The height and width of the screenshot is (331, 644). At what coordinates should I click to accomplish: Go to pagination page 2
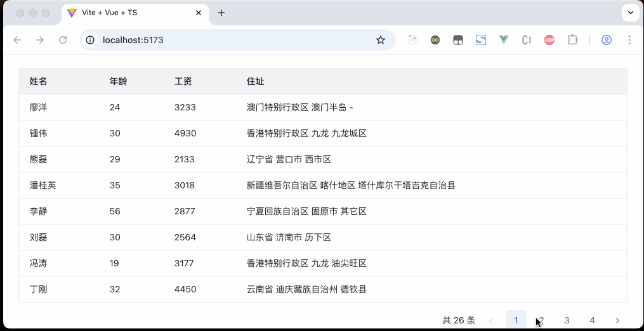(542, 320)
